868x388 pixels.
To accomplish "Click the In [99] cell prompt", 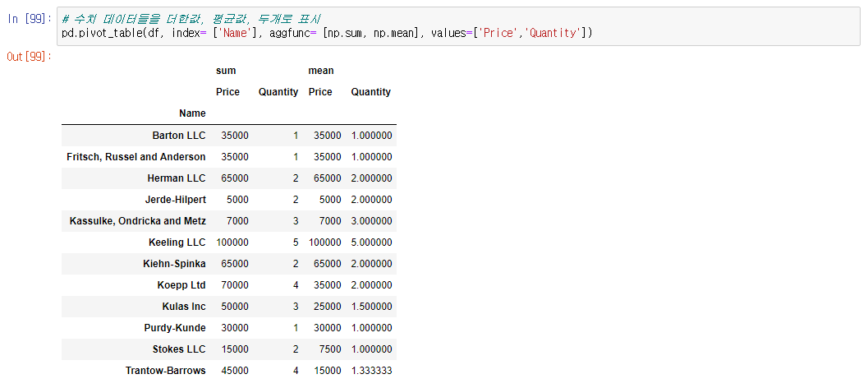I will (30, 19).
